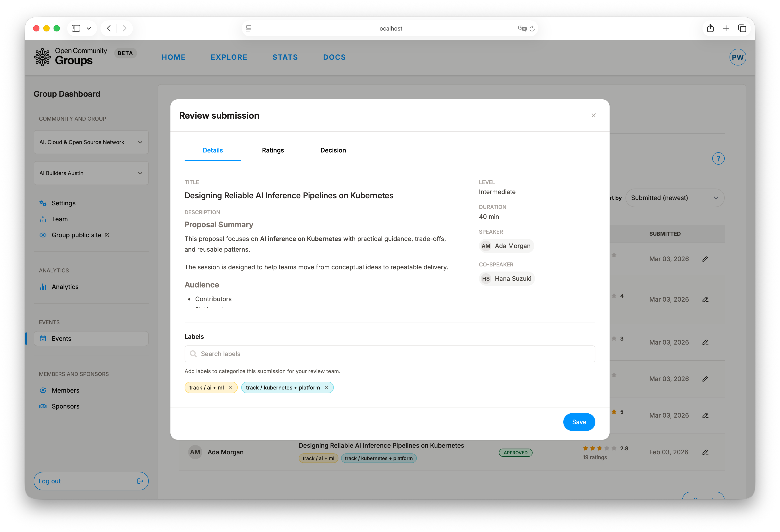780x532 pixels.
Task: Click the APPROVED status badge
Action: click(x=515, y=453)
